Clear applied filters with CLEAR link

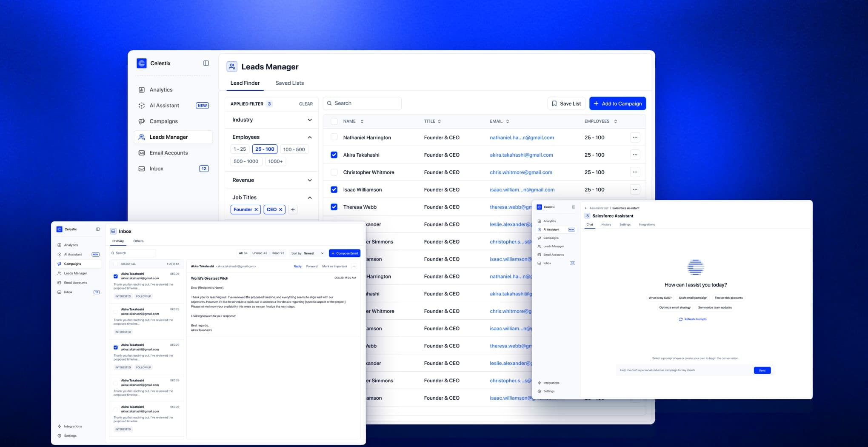click(x=306, y=104)
